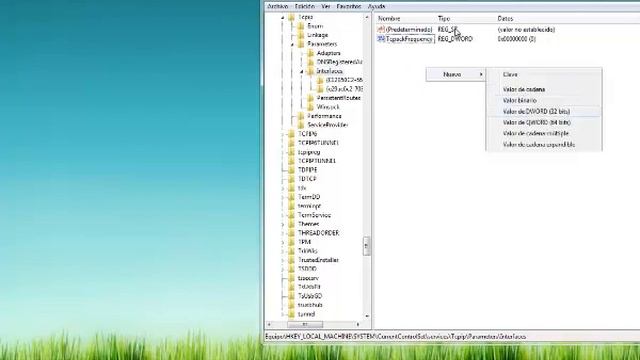Click the folder icon of TCPIP6TUNNEL
The image size is (640, 360).
point(291,143)
